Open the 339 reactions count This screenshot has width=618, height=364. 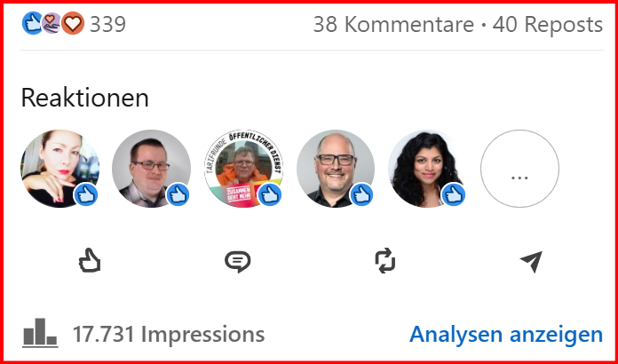(x=107, y=25)
